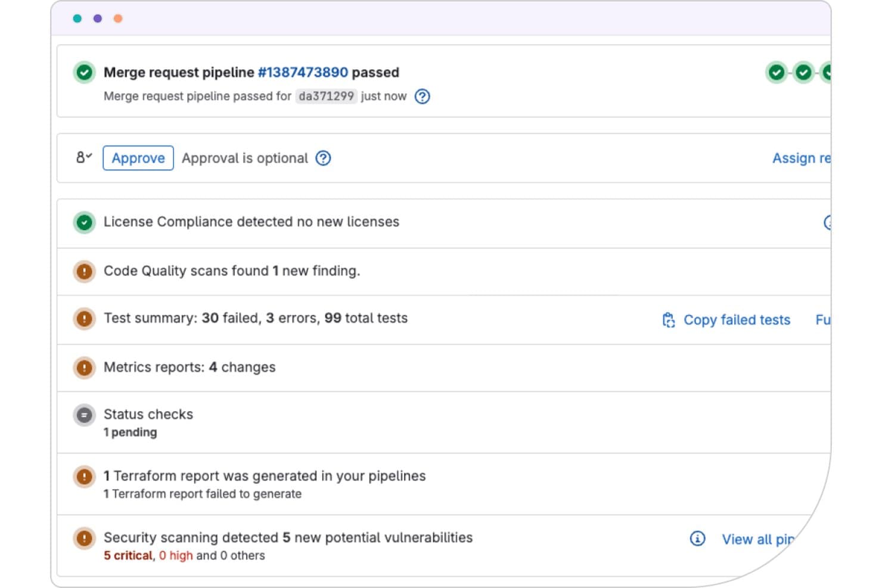
Task: Click the Code Quality warning icon
Action: click(x=85, y=272)
